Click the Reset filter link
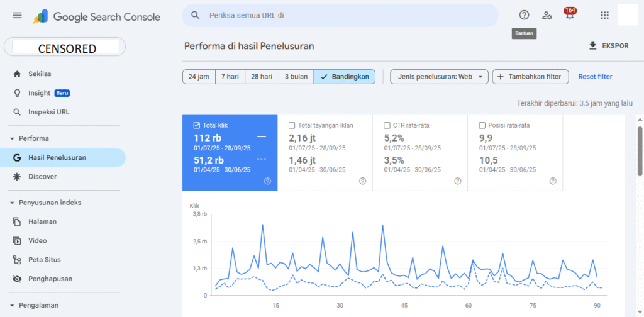The width and height of the screenshot is (644, 317). [x=595, y=77]
